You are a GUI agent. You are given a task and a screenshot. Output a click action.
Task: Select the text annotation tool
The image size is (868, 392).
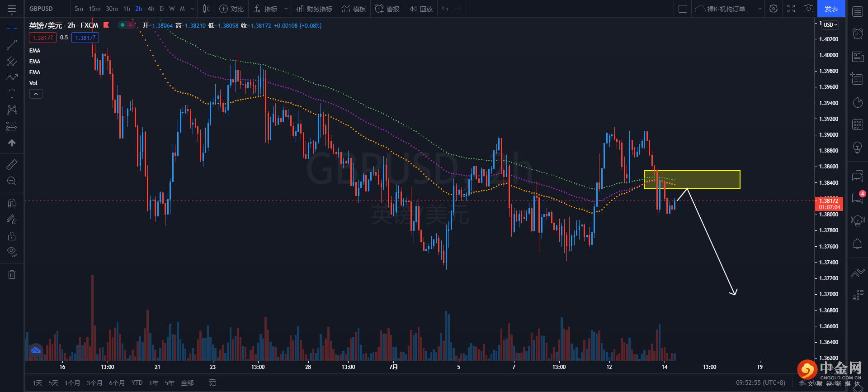click(x=12, y=94)
